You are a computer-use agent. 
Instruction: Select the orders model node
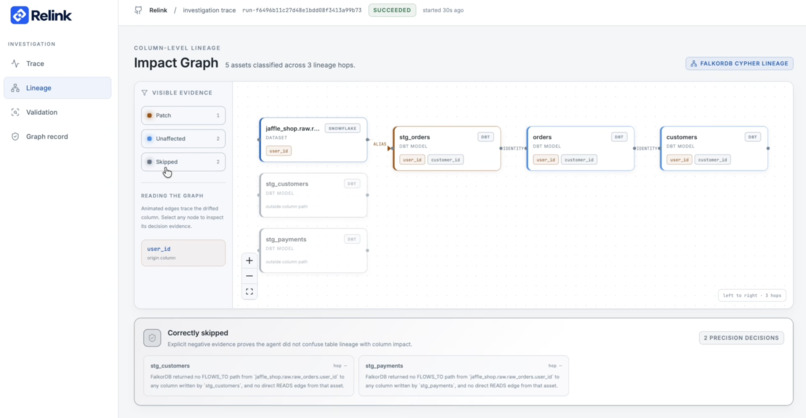click(x=580, y=148)
